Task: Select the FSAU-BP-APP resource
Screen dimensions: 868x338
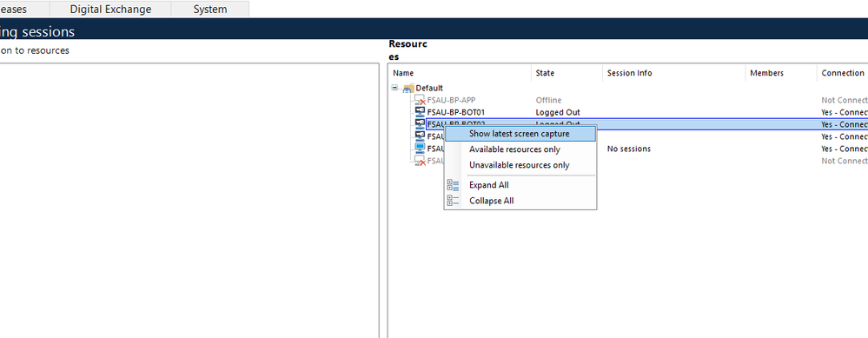Action: 451,101
